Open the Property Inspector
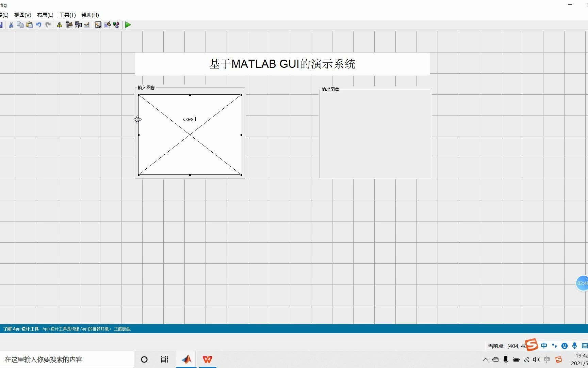 click(107, 25)
